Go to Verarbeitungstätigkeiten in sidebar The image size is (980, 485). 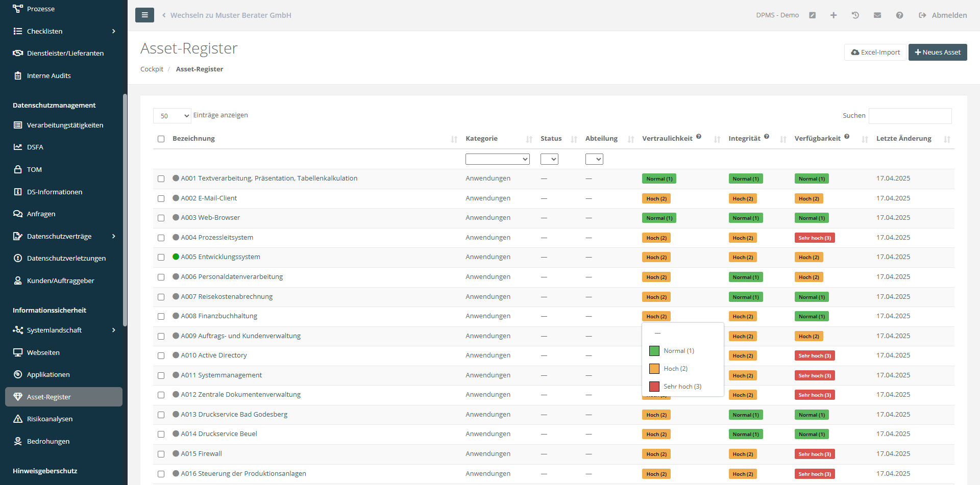pyautogui.click(x=65, y=125)
